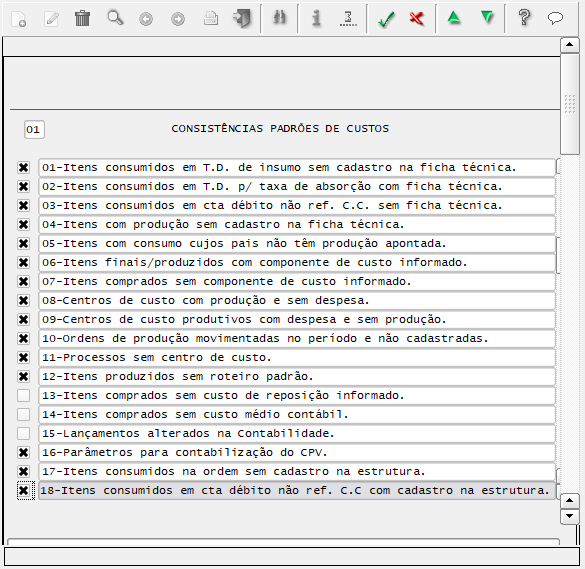The width and height of the screenshot is (585, 569).
Task: Toggle checkbox 10 Ordens de produção
Action: tap(24, 339)
